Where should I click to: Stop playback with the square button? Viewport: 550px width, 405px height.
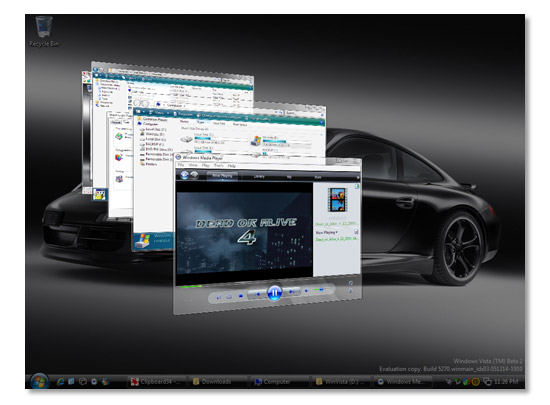click(241, 296)
